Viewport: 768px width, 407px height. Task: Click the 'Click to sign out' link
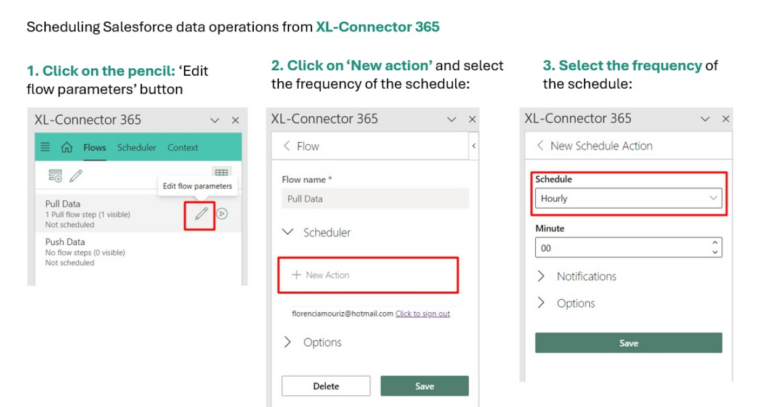422,313
